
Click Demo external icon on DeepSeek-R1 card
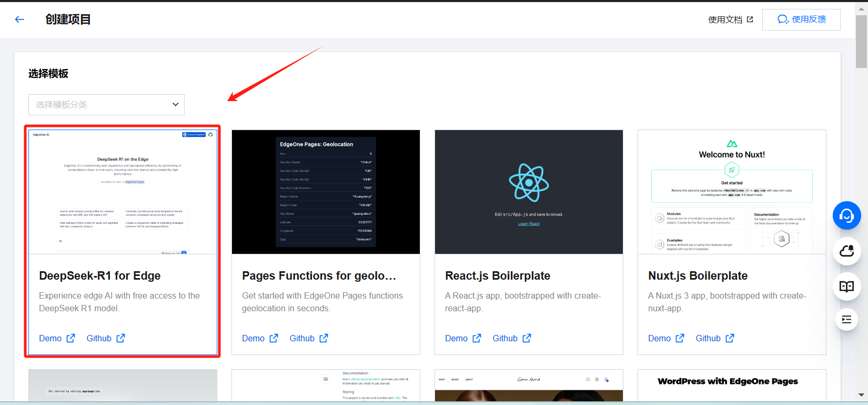(x=70, y=338)
